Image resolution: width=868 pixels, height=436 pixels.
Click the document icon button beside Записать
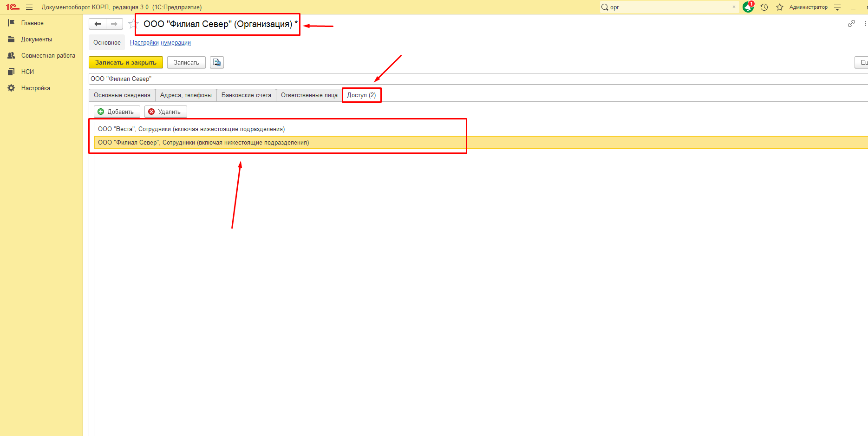(x=217, y=62)
